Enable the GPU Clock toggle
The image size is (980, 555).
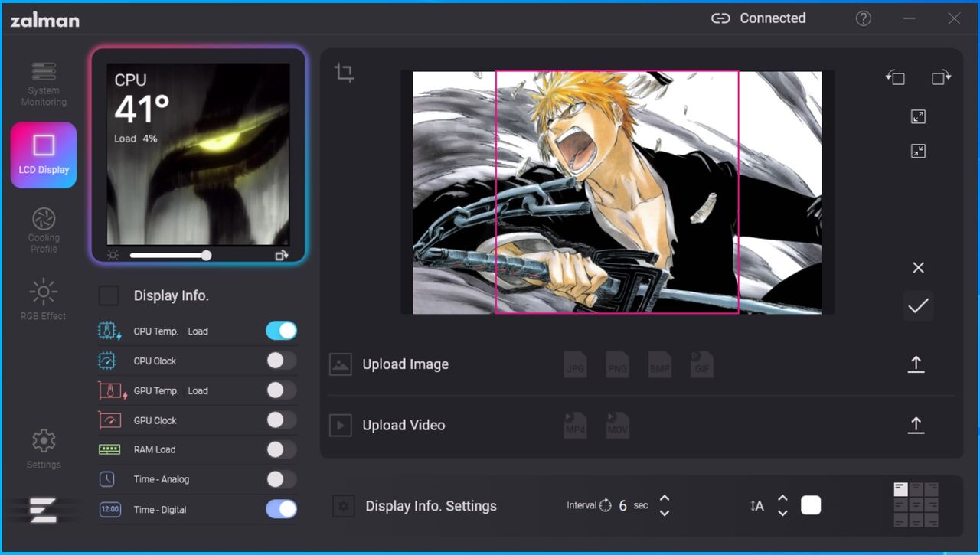tap(281, 420)
